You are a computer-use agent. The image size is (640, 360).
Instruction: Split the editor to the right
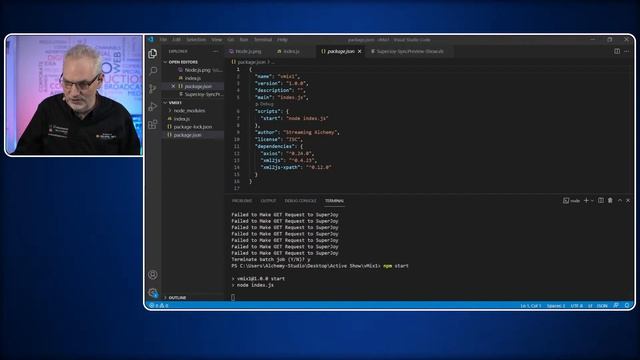point(617,51)
